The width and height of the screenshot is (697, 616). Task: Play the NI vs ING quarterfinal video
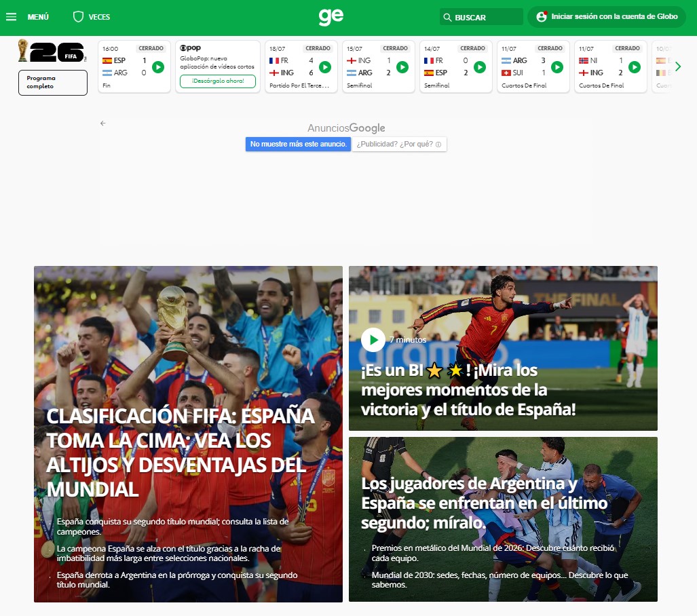tap(635, 67)
